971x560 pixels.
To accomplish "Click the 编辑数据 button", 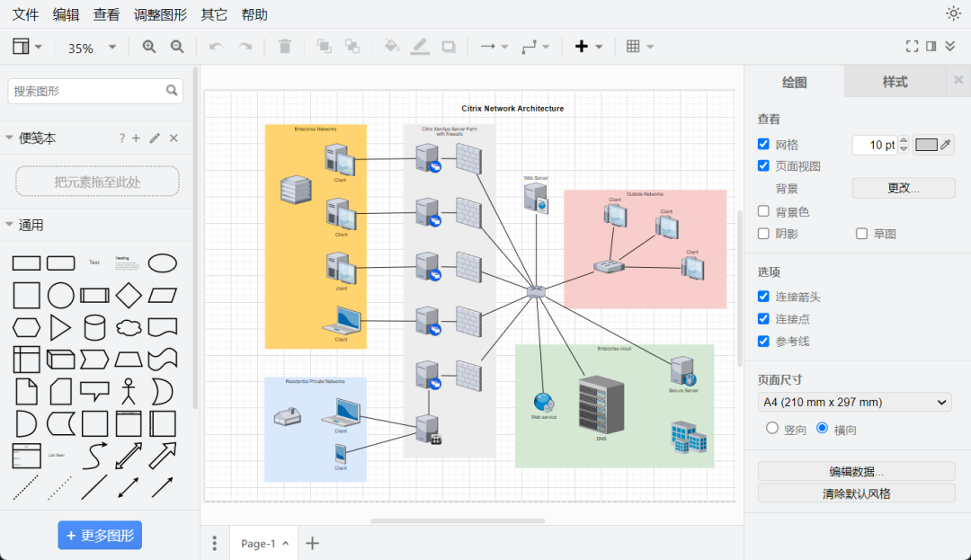I will pos(857,472).
